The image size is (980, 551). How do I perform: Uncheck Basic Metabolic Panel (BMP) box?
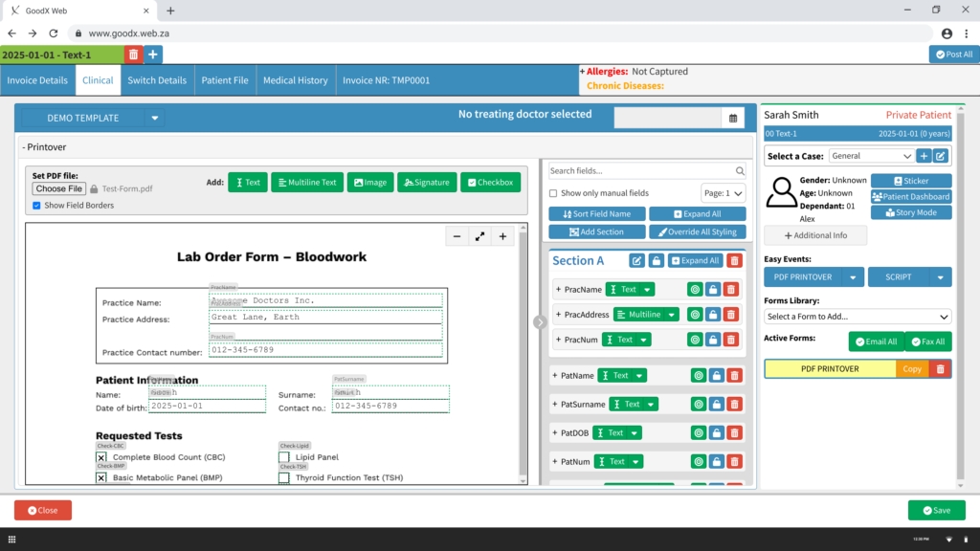pyautogui.click(x=101, y=478)
